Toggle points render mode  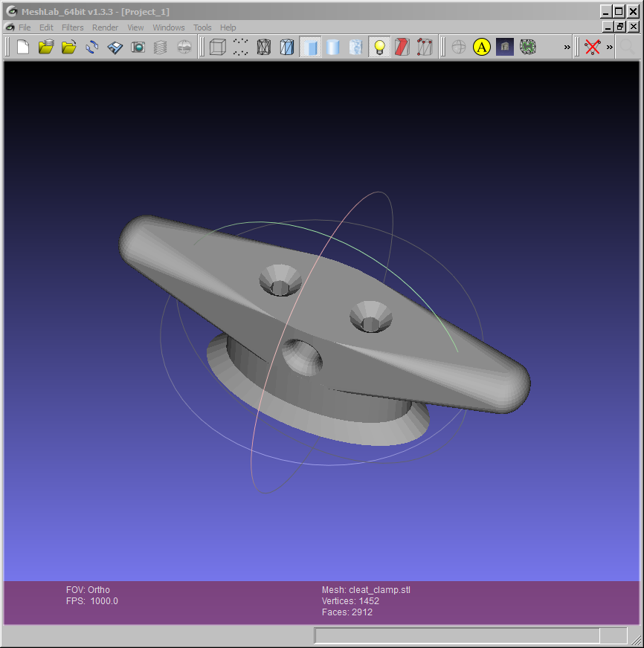coord(240,48)
